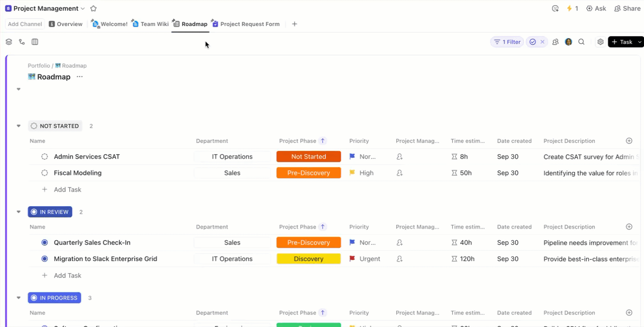Image resolution: width=644 pixels, height=327 pixels.
Task: Collapse the NOT STARTED group
Action: [x=18, y=125]
